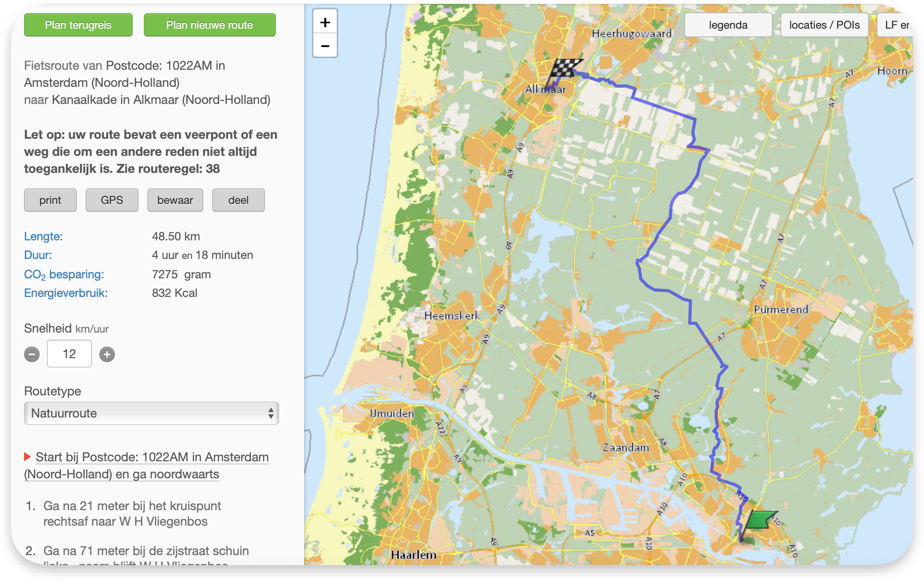Save the route with bewaar button
This screenshot has height=583, width=924.
(175, 200)
